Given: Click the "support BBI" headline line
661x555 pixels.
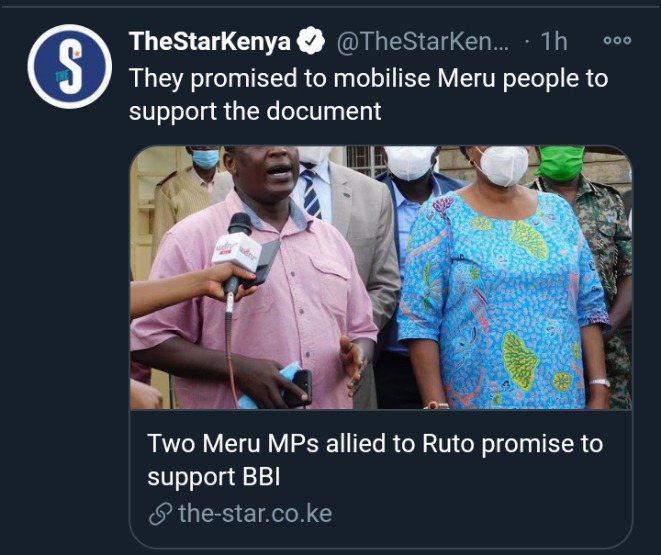Looking at the screenshot, I should point(214,477).
